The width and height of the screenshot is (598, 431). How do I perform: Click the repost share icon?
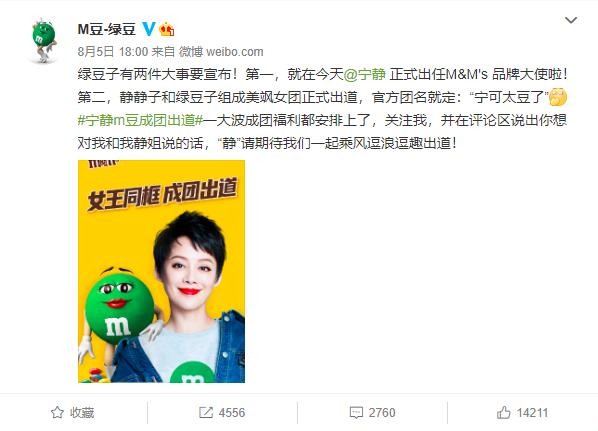click(206, 412)
